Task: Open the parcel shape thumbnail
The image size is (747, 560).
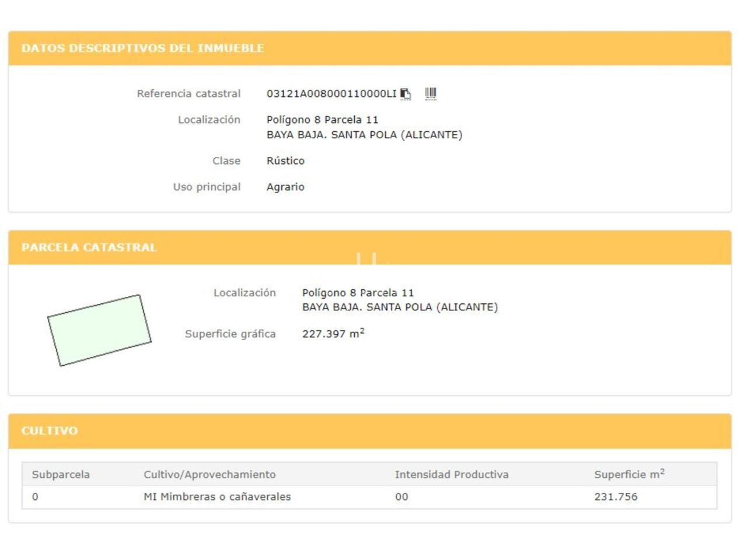Action: point(99,330)
